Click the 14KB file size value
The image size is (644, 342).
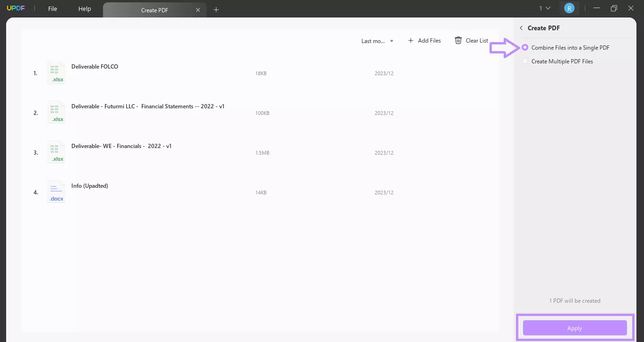click(261, 193)
